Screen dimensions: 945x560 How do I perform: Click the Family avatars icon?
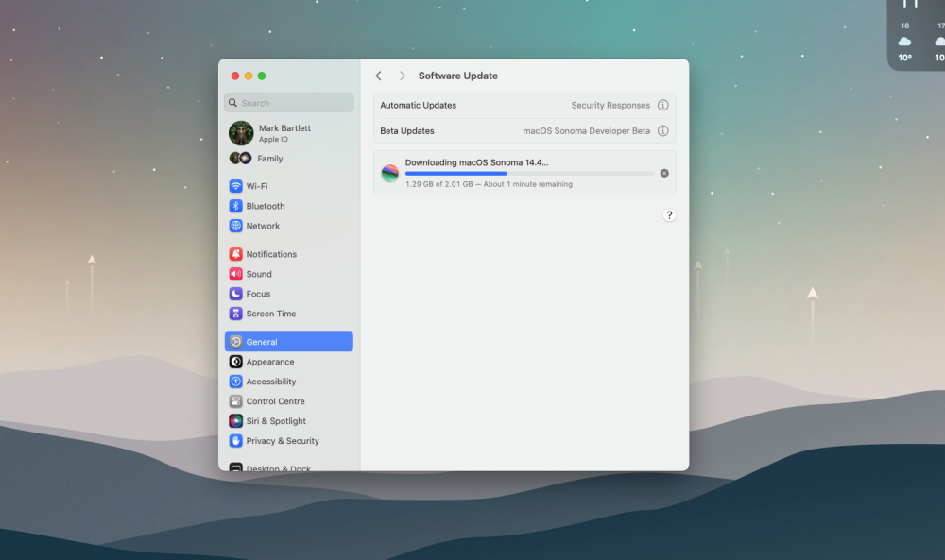(x=240, y=159)
